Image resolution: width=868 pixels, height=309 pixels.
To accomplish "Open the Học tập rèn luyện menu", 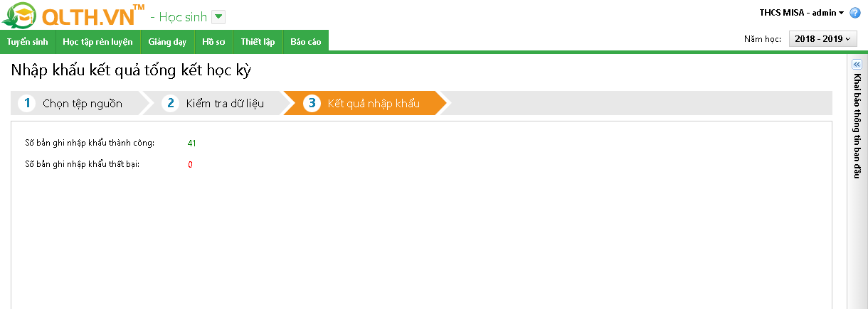I will coord(97,42).
